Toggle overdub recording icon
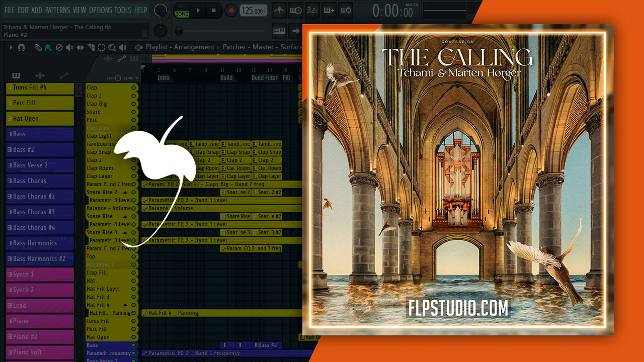Screen dimensions: 644x362 [x=329, y=10]
